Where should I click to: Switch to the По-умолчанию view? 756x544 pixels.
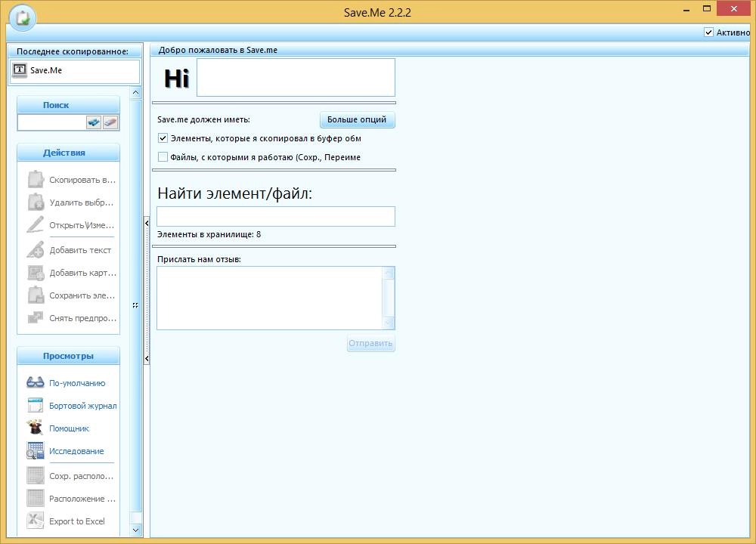(x=77, y=383)
